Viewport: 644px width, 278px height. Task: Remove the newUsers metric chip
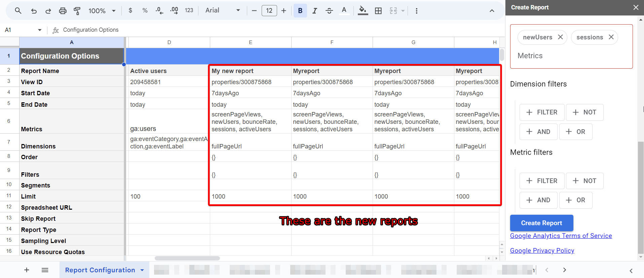tap(560, 37)
